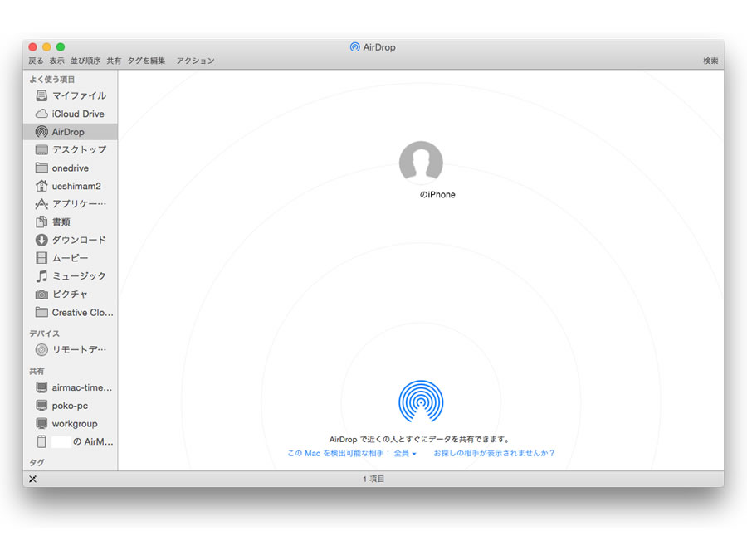Open ミュージック music icon

42,276
